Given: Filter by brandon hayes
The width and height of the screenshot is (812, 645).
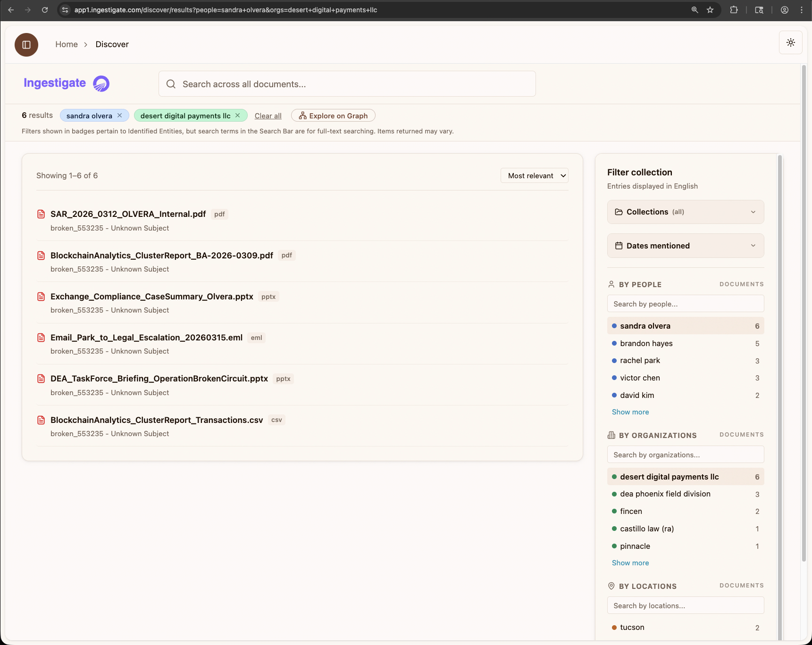Looking at the screenshot, I should 686,343.
